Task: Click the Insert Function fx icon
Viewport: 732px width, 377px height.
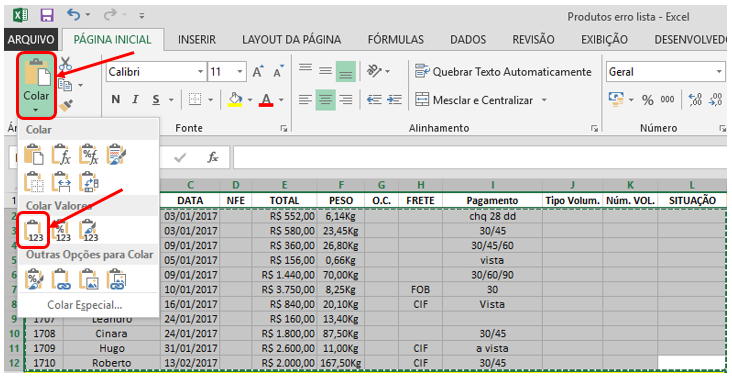Action: (213, 158)
